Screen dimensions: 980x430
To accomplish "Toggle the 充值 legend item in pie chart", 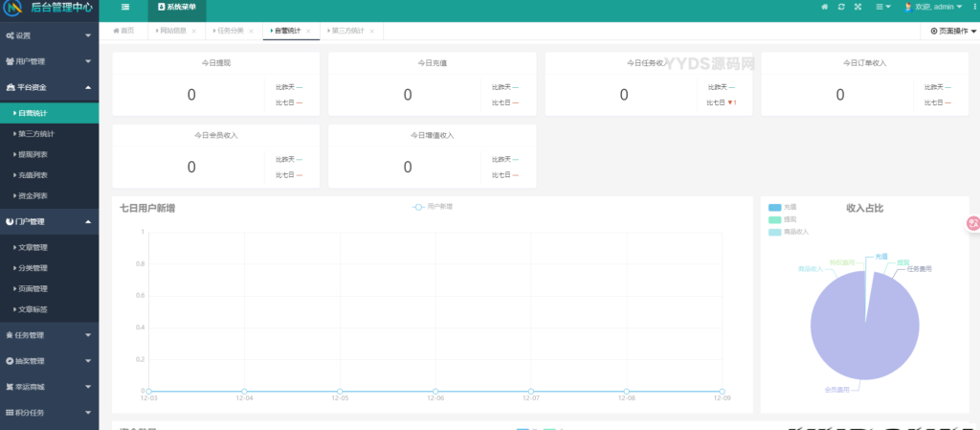I will click(783, 207).
